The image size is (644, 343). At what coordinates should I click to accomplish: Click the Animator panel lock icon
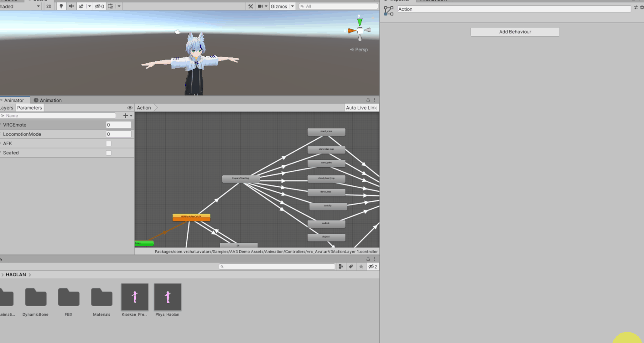pyautogui.click(x=368, y=100)
